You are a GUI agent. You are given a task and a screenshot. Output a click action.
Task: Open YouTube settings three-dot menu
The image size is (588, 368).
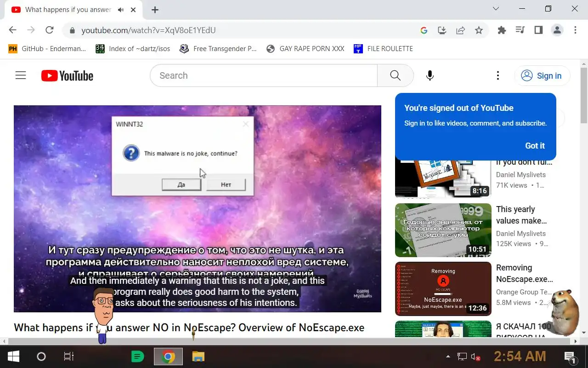498,76
